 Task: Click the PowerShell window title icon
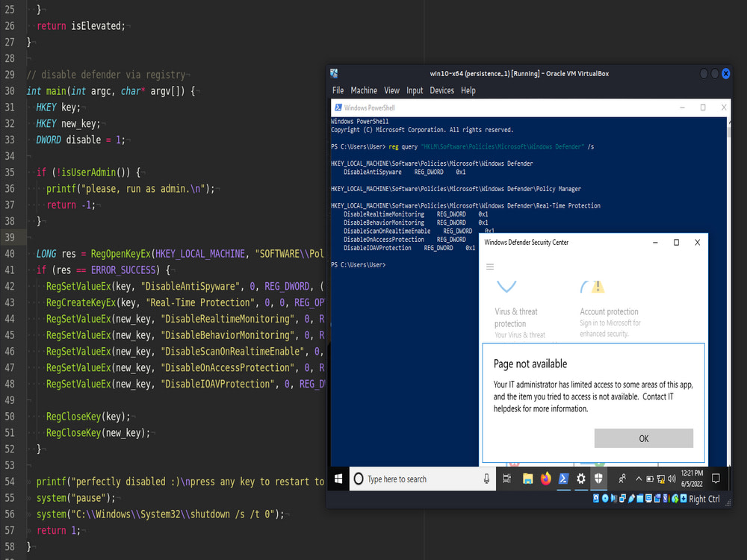pyautogui.click(x=338, y=108)
